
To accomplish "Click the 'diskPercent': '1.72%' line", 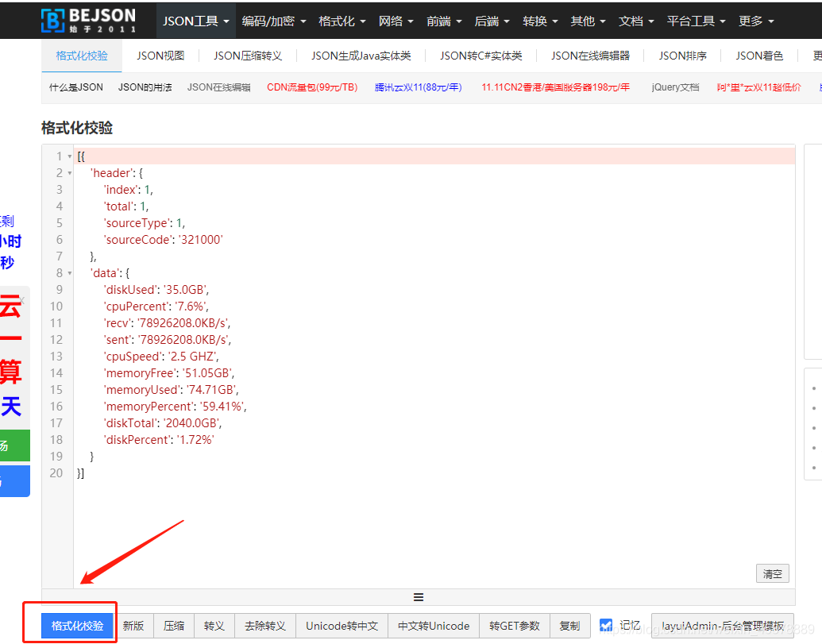I will [159, 440].
